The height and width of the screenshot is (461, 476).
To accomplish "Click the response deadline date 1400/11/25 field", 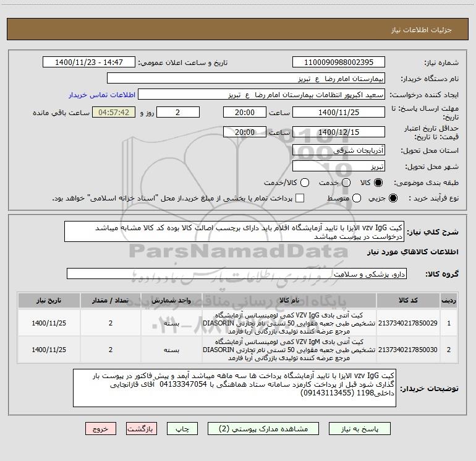I will tap(339, 112).
